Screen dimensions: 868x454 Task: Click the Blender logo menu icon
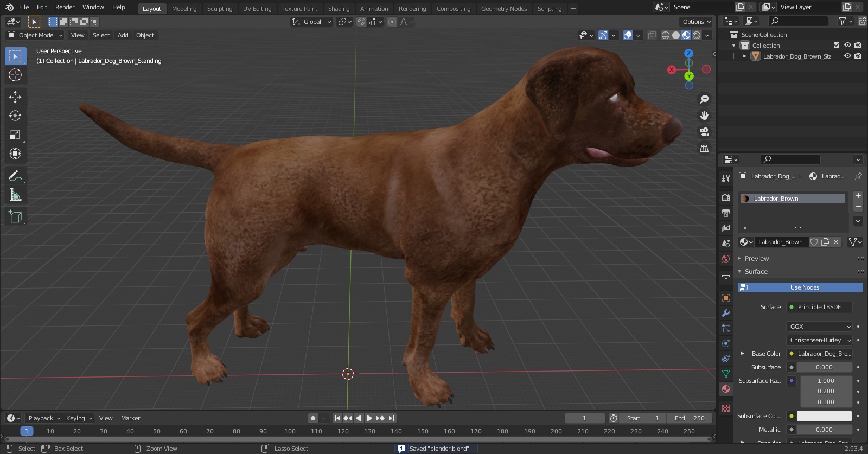(x=9, y=7)
